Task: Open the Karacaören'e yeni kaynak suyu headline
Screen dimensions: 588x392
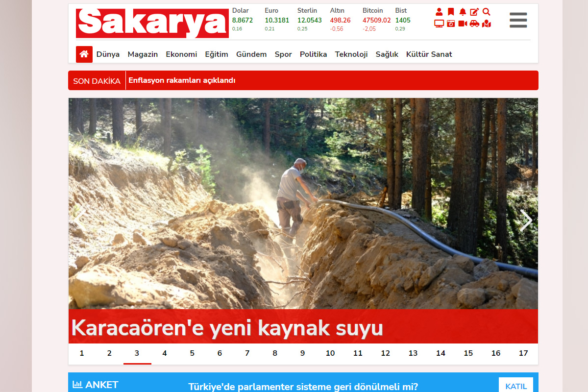Action: pyautogui.click(x=227, y=328)
